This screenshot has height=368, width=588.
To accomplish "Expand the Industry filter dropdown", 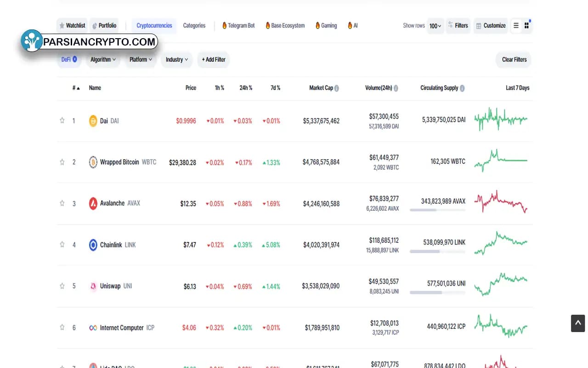I will [177, 59].
